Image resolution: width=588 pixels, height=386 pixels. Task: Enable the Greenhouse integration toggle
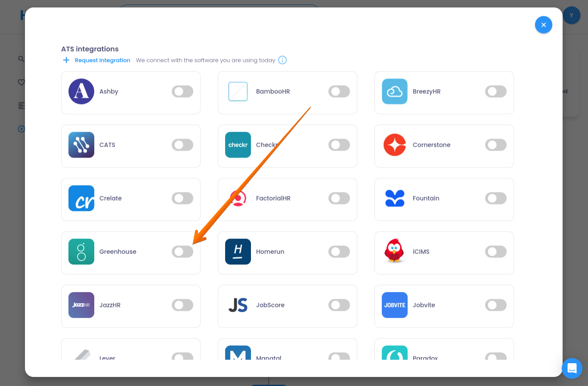pos(183,252)
